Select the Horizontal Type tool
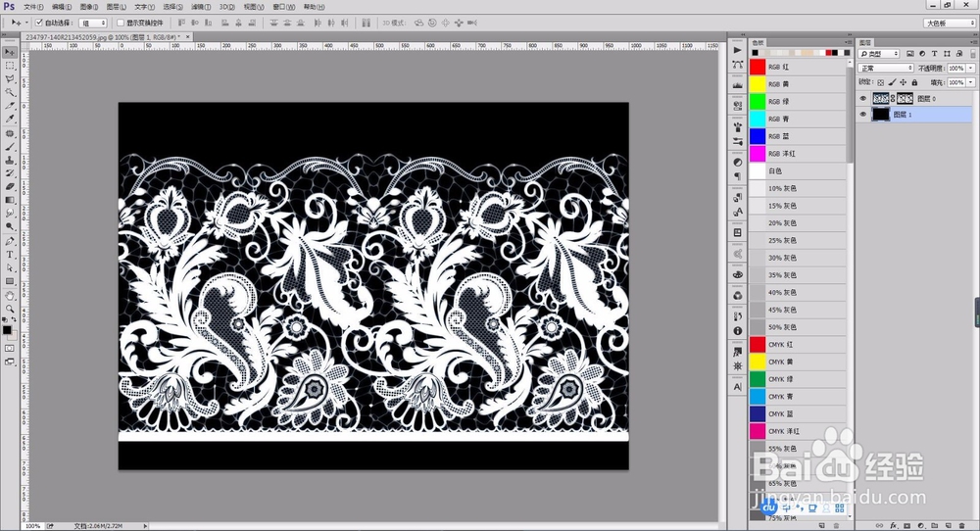Screen dimensions: 980x531 10,255
